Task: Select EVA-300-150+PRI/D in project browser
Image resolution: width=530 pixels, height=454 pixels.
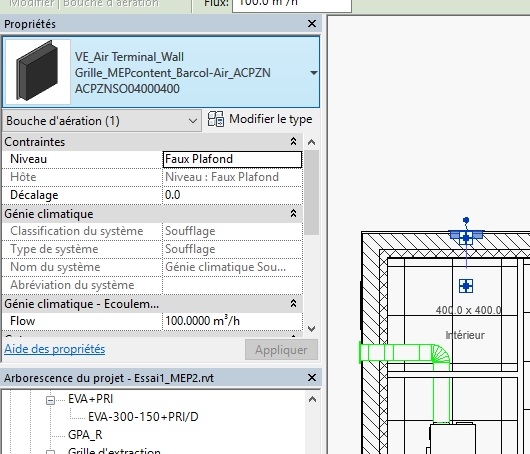Action: point(143,417)
